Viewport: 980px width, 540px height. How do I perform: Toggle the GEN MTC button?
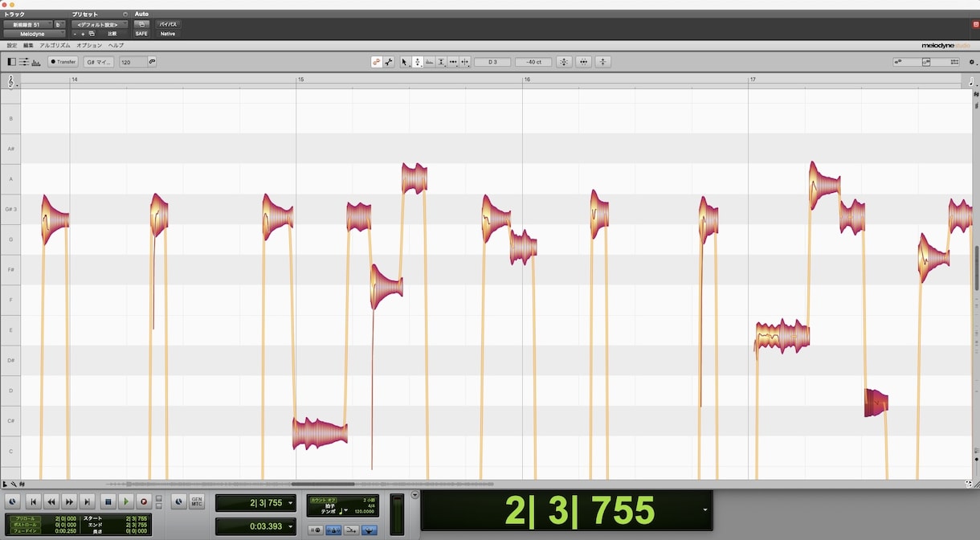point(197,501)
